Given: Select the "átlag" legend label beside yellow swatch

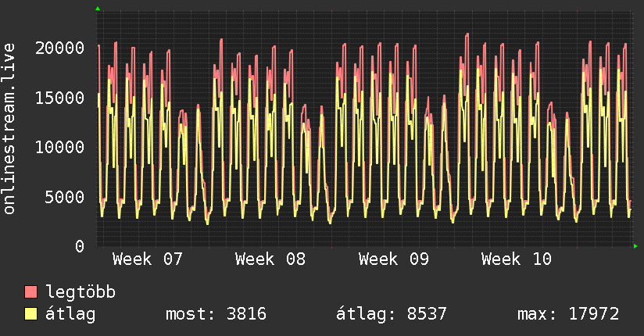Looking at the screenshot, I should click(70, 314).
